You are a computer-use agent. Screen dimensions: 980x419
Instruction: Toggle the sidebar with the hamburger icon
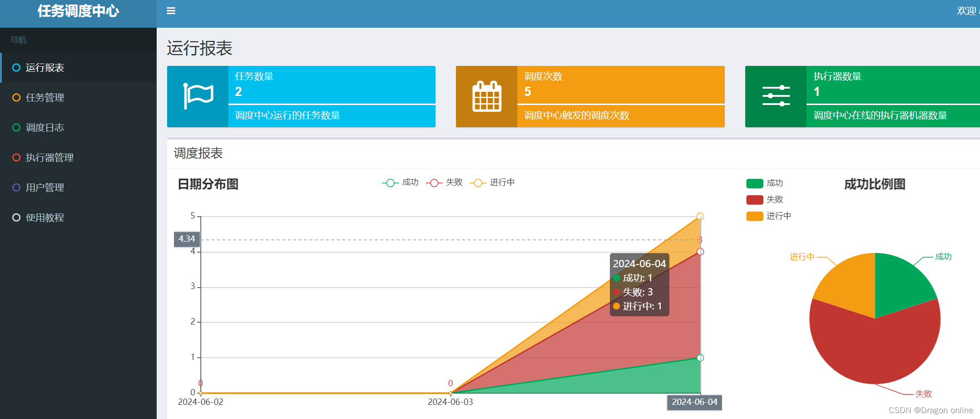[171, 11]
